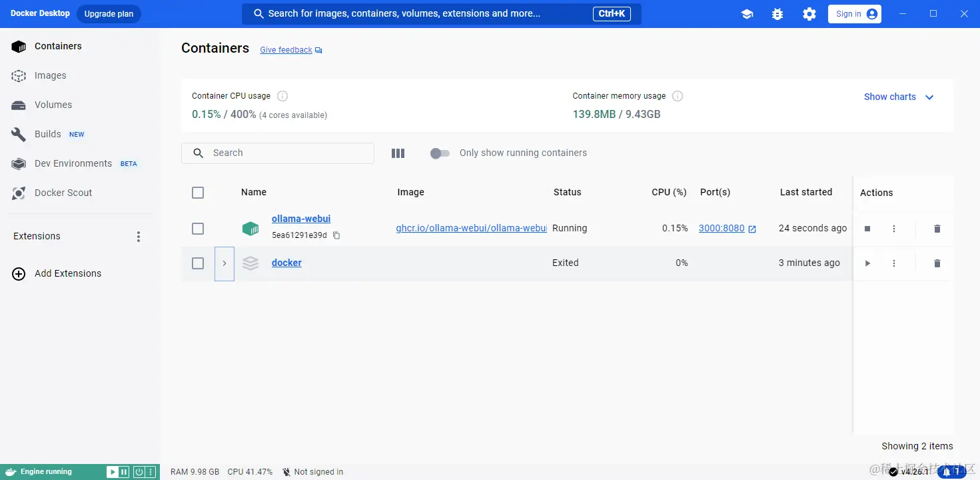The height and width of the screenshot is (480, 980).
Task: Sort by the Image column header
Action: pyautogui.click(x=410, y=192)
